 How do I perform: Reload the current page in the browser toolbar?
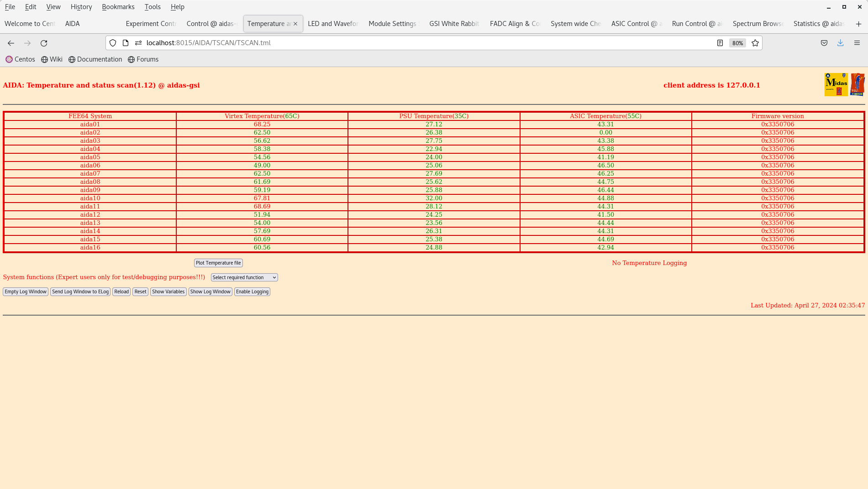point(44,43)
